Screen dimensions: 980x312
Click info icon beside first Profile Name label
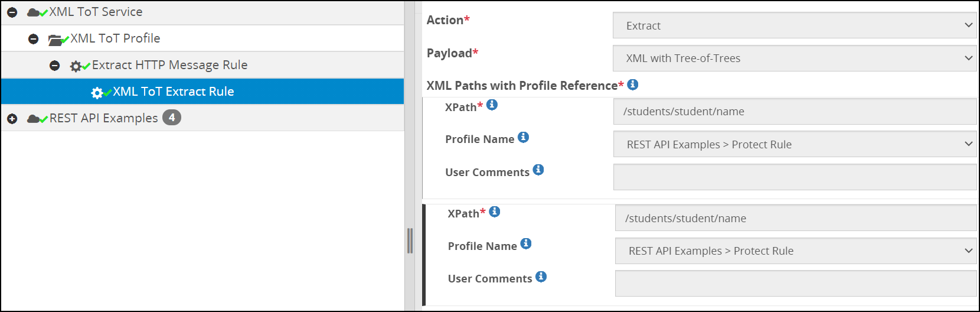(523, 137)
